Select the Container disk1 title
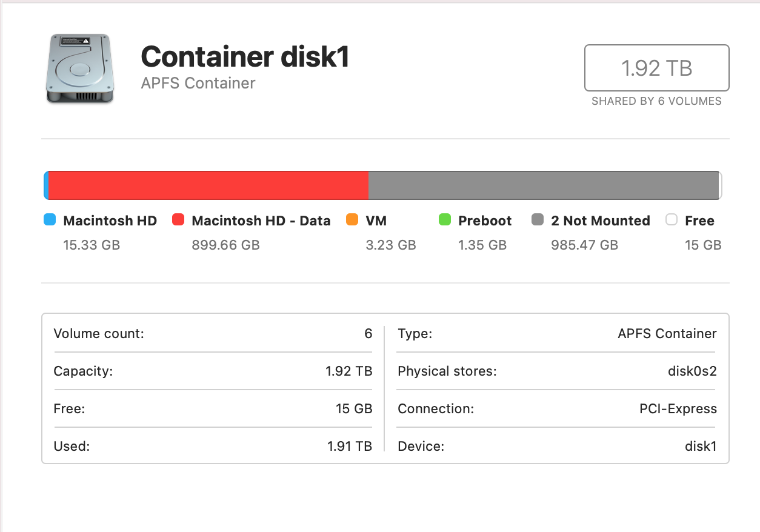Viewport: 760px width, 532px height. 245,57
